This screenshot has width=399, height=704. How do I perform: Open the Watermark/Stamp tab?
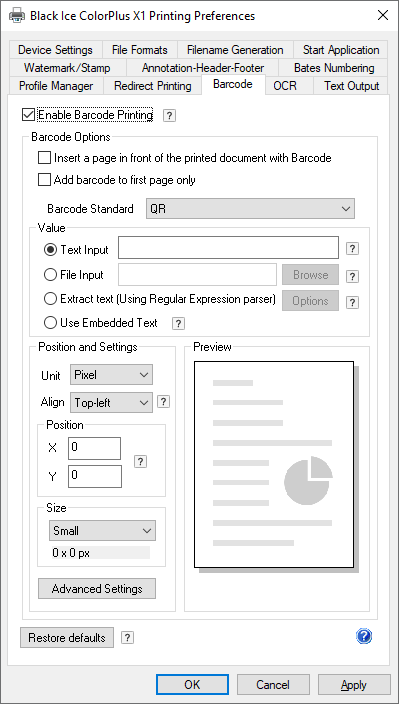[67, 68]
